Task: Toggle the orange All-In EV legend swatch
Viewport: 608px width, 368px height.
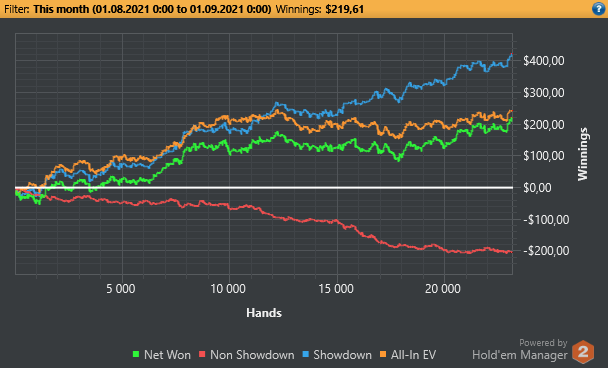Action: (x=383, y=354)
